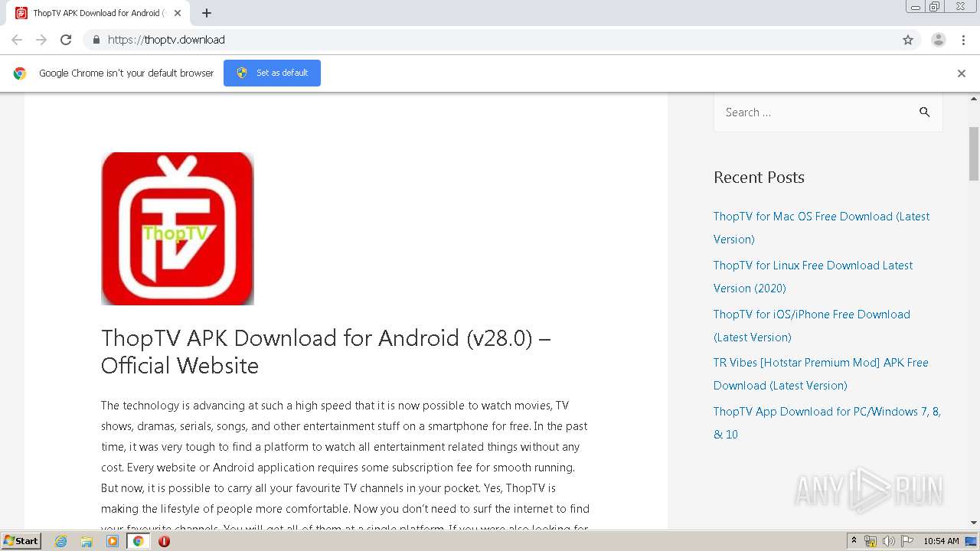The image size is (980, 551).
Task: Click the 10:54 AM system clock
Action: [941, 541]
